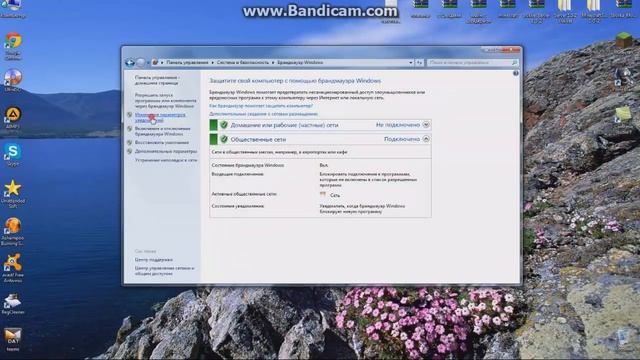The width and height of the screenshot is (640, 360).
Task: Open how firewall helps protect computer link
Action: [261, 106]
